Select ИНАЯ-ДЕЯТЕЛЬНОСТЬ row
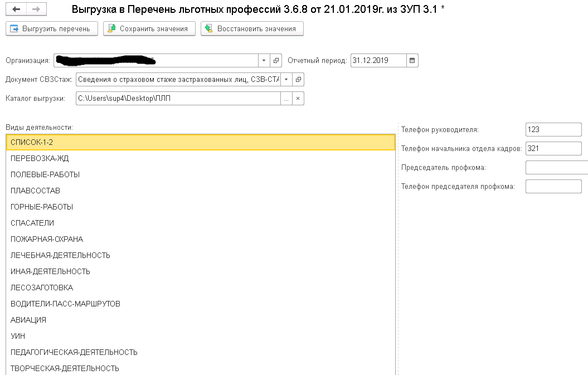This screenshot has height=375, width=588. (201, 271)
